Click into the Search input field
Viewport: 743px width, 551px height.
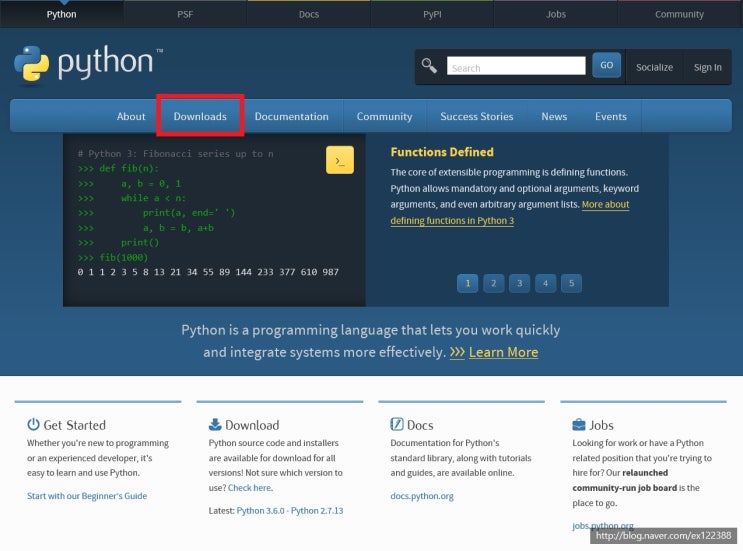[x=516, y=66]
